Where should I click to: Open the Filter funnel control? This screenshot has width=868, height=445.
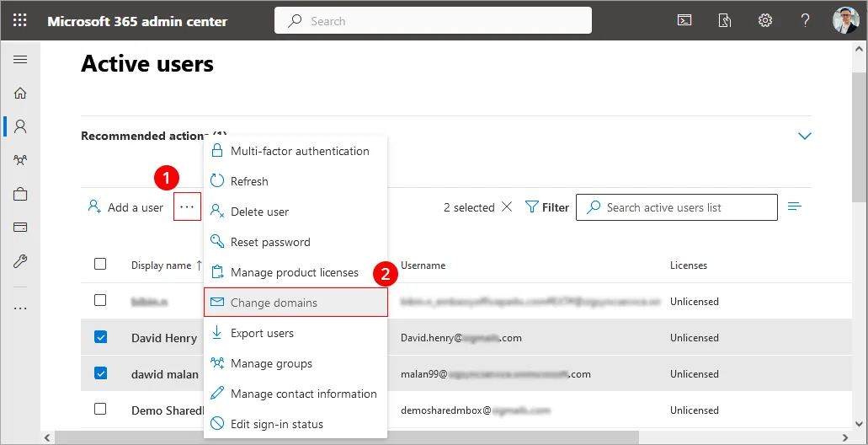[x=547, y=207]
